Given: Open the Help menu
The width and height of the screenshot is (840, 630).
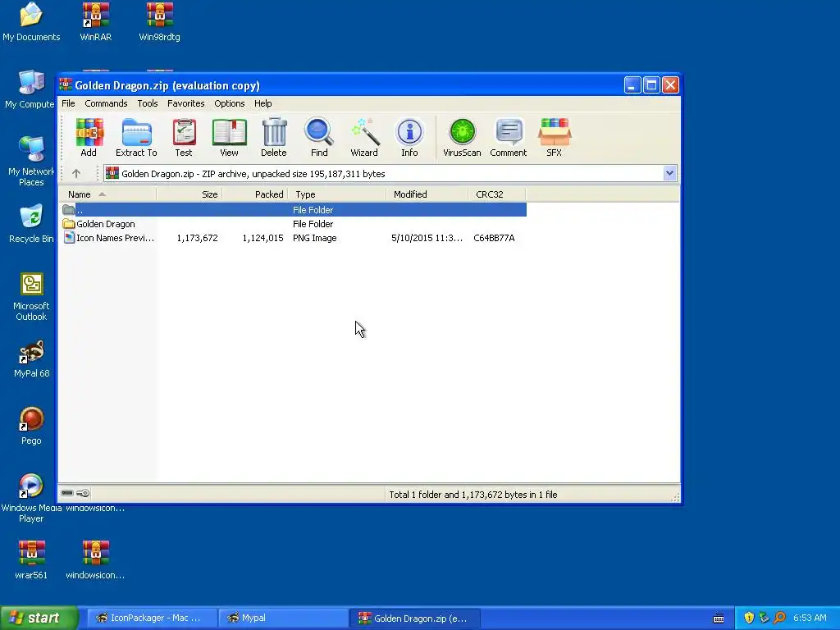Looking at the screenshot, I should click(x=263, y=103).
